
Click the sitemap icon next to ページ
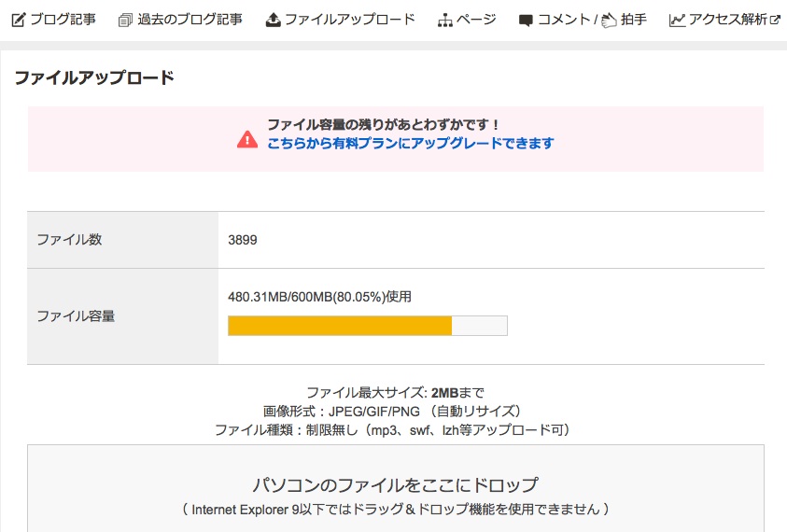(x=444, y=20)
